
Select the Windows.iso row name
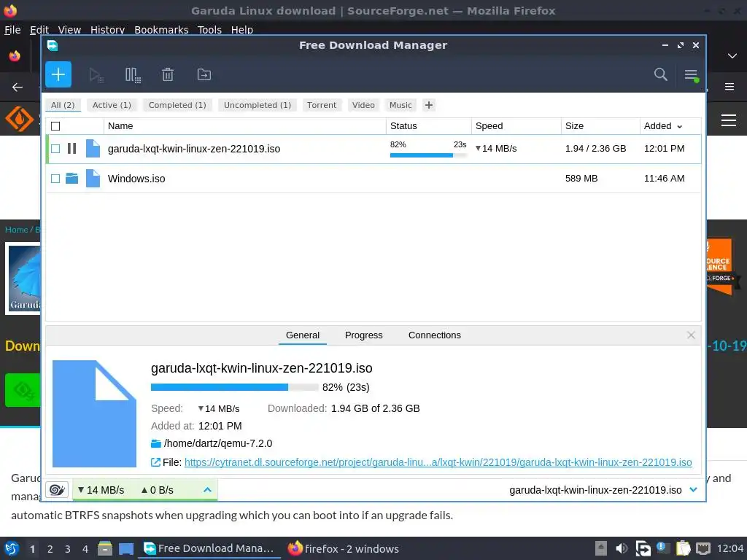(x=136, y=179)
